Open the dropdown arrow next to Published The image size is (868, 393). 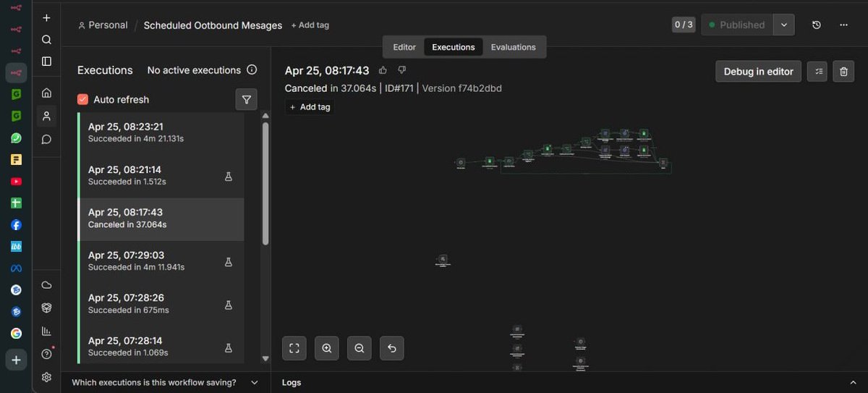(x=783, y=25)
